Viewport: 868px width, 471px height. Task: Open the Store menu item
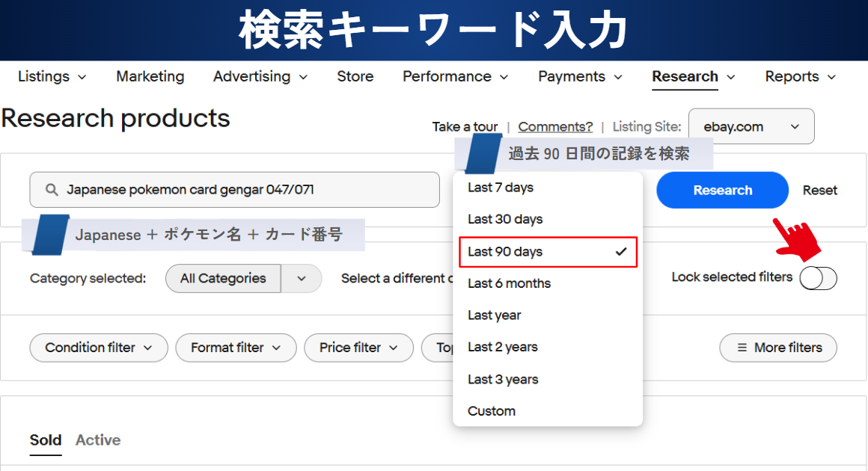(x=355, y=76)
